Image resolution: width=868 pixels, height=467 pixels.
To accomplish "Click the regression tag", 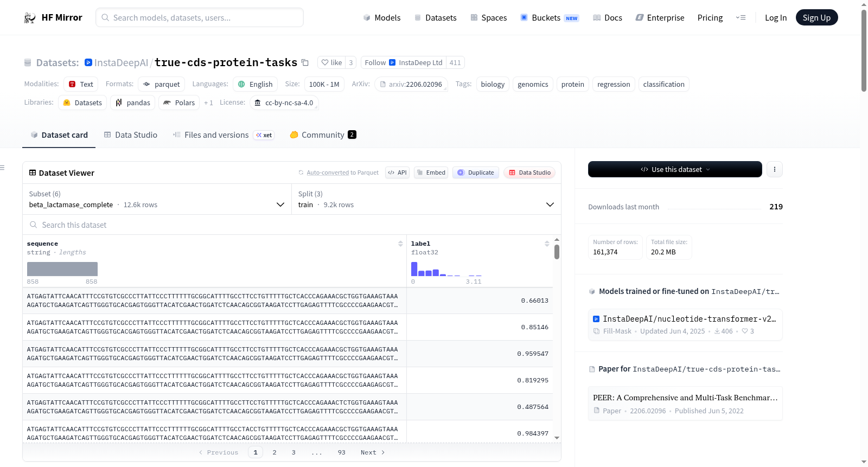I will tap(614, 85).
